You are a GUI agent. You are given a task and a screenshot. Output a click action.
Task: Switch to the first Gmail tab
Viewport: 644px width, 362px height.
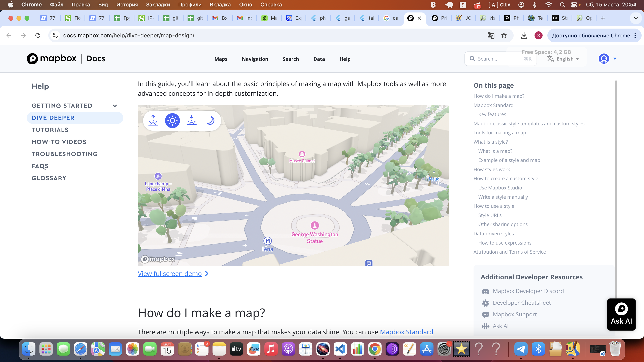(220, 18)
